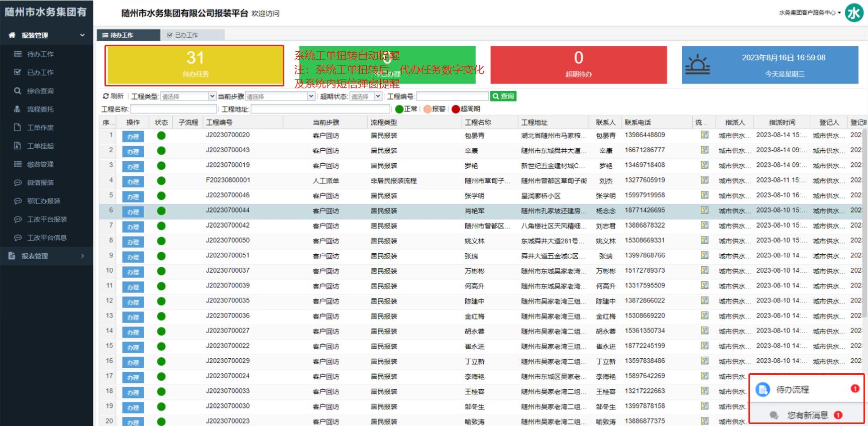The image size is (868, 426).
Task: Open the 当前步骤 dropdown
Action: pyautogui.click(x=280, y=96)
